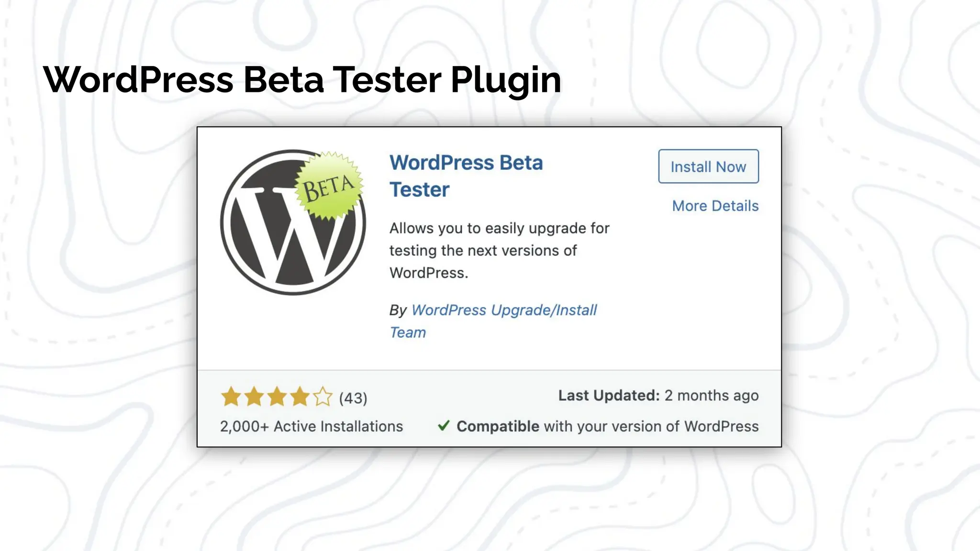
Task: Click the first gold rating star
Action: tap(231, 397)
